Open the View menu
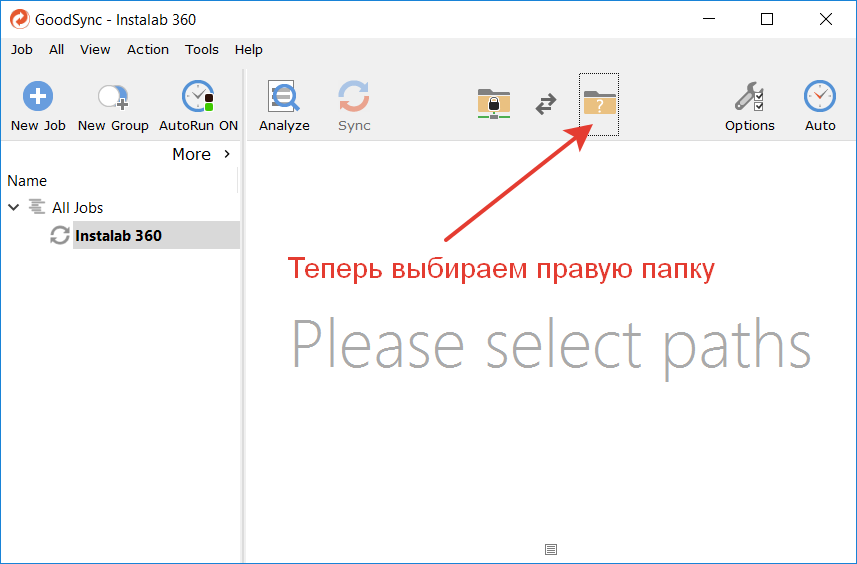This screenshot has height=564, width=857. 95,50
